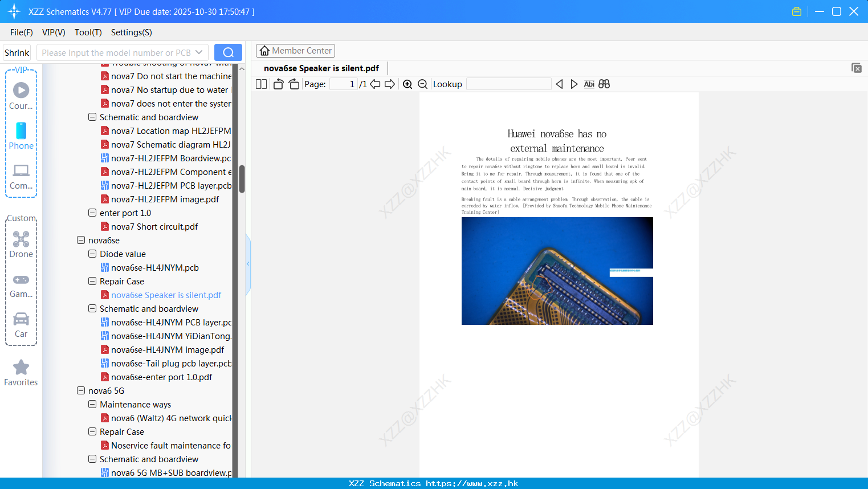
Task: Rotate page counterclockwise icon
Action: pos(278,84)
